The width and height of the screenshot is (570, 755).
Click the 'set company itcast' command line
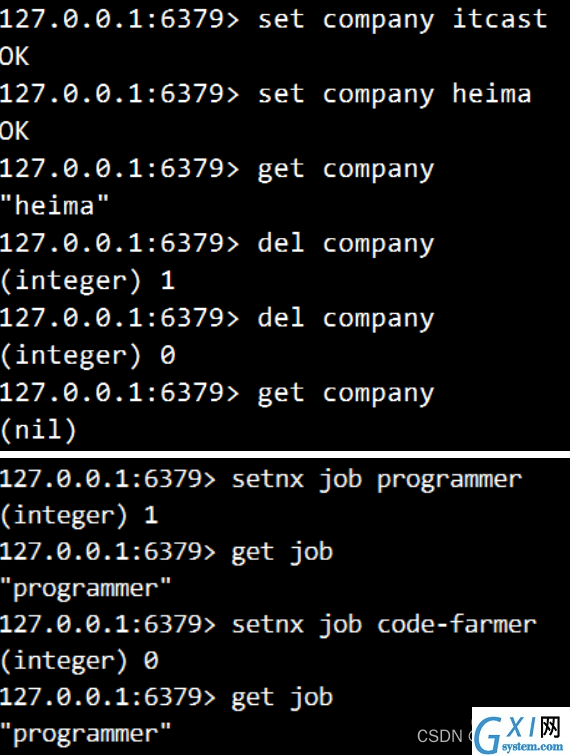pyautogui.click(x=273, y=19)
